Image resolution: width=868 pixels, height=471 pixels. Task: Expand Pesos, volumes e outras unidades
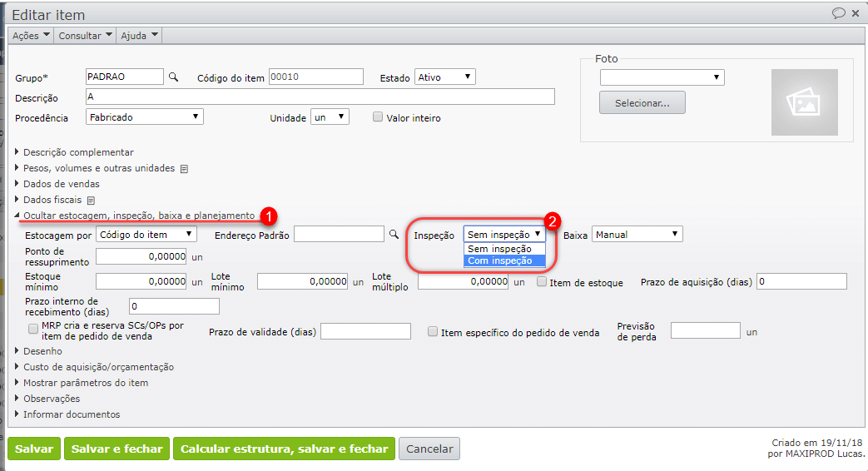tap(98, 168)
